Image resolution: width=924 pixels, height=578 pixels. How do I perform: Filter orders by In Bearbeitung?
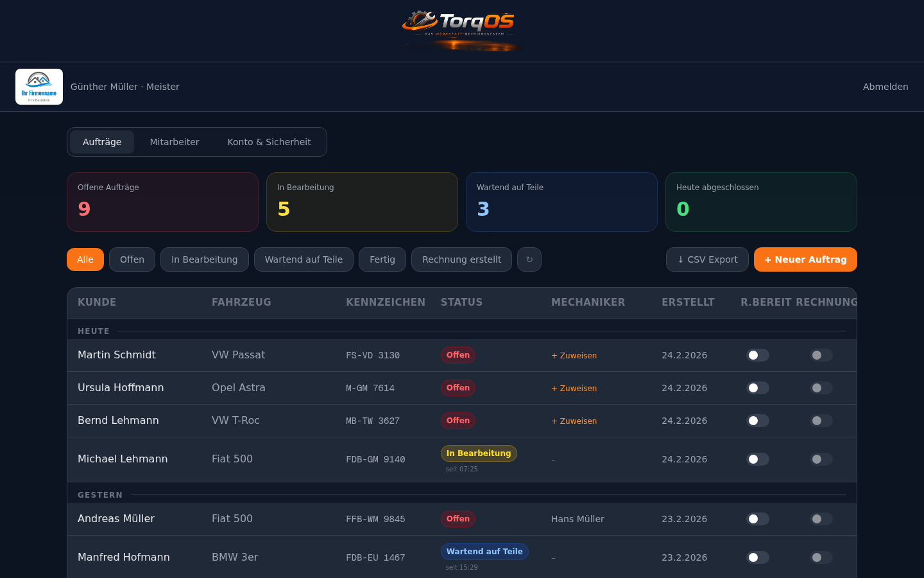click(204, 259)
